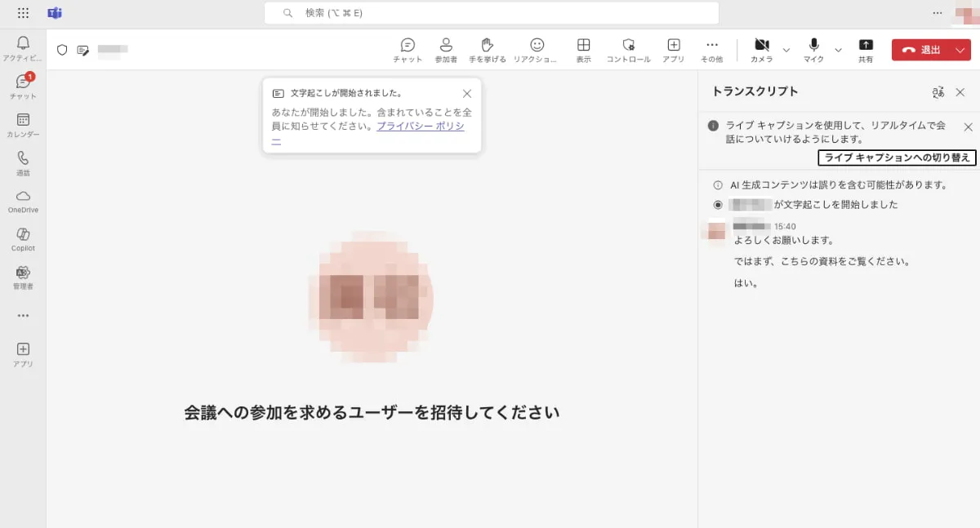The height and width of the screenshot is (528, 980).
Task: Start screen sharing with the 共有 icon
Action: pos(866,49)
